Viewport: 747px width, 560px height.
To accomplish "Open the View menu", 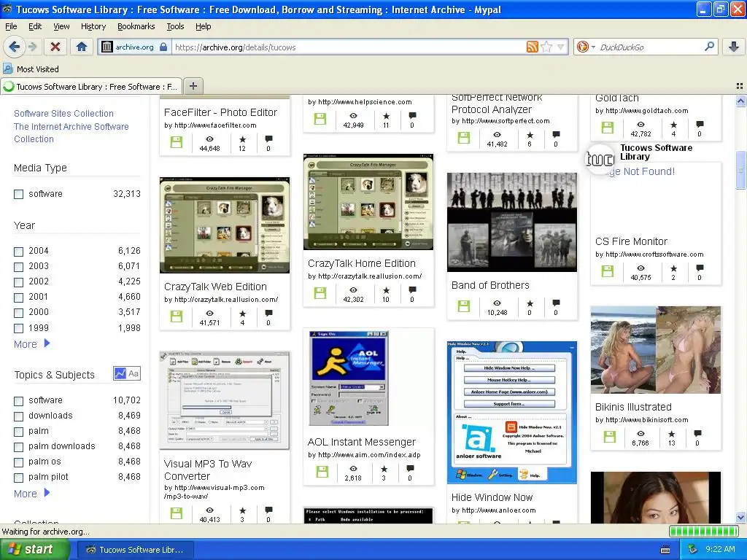I will click(x=61, y=26).
